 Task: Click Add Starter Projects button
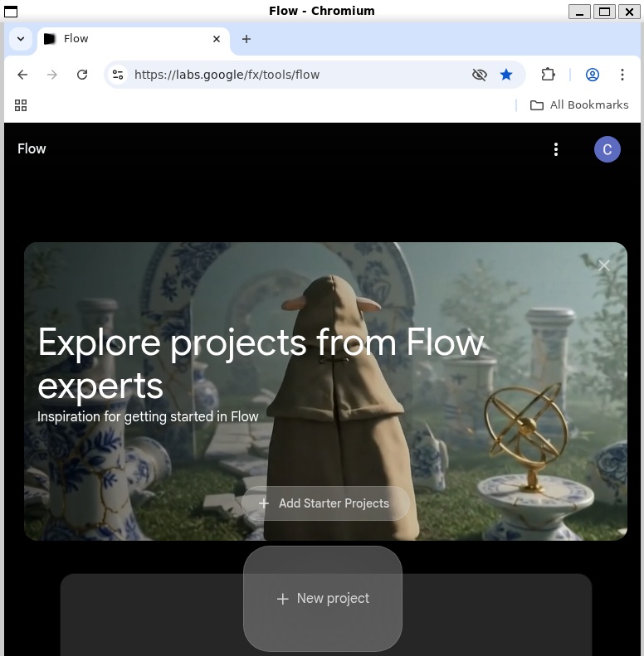pos(325,503)
